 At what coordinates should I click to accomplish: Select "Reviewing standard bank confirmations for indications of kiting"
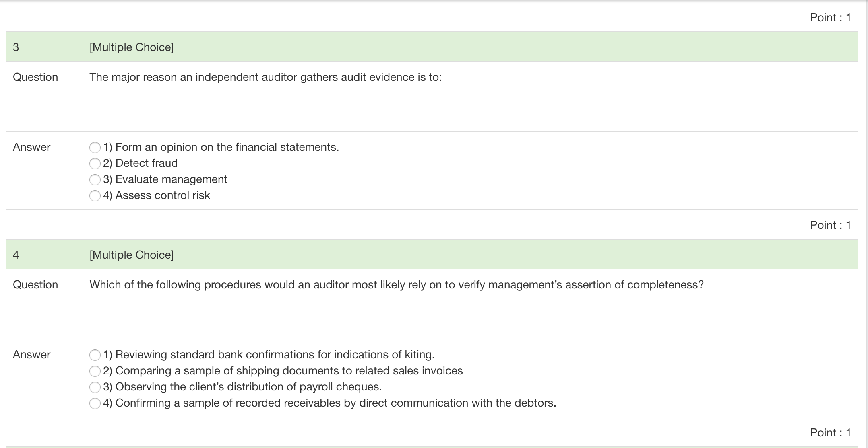(95, 355)
